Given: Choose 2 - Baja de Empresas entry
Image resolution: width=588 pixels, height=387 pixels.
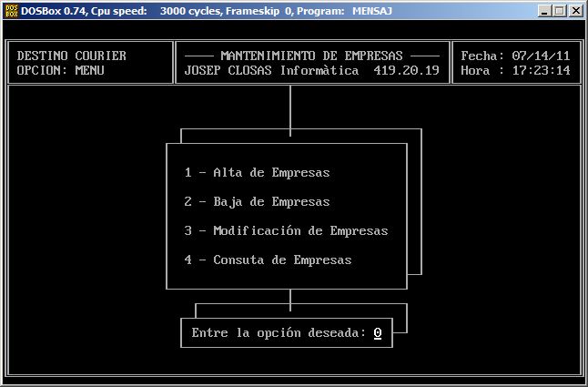Looking at the screenshot, I should [x=257, y=201].
